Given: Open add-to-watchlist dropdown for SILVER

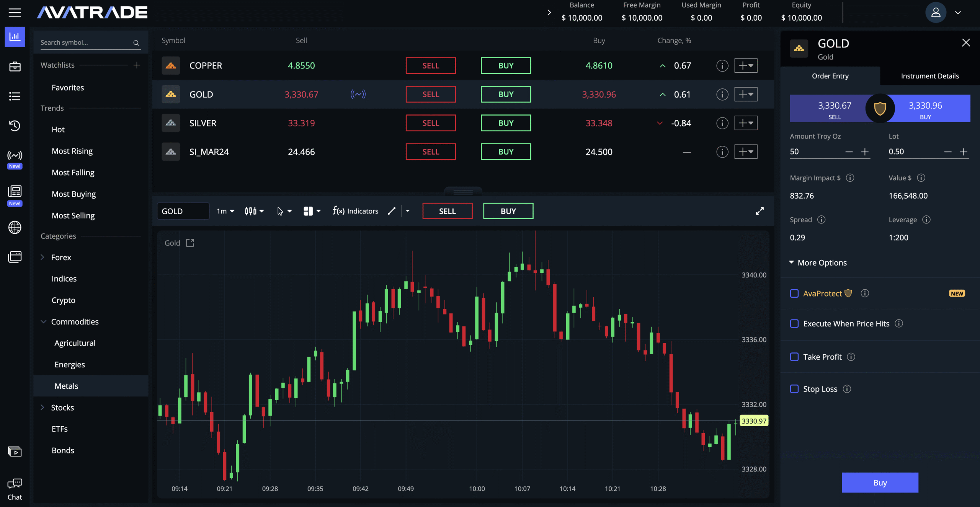Looking at the screenshot, I should pyautogui.click(x=746, y=123).
